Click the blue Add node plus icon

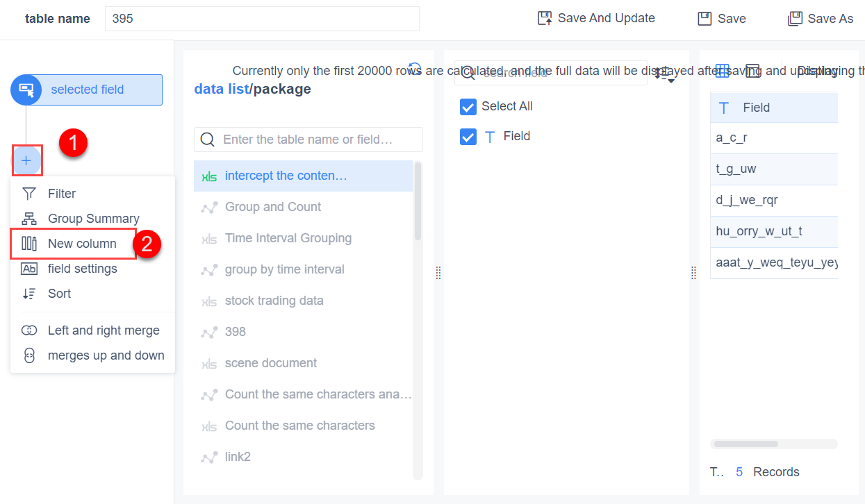tap(26, 160)
